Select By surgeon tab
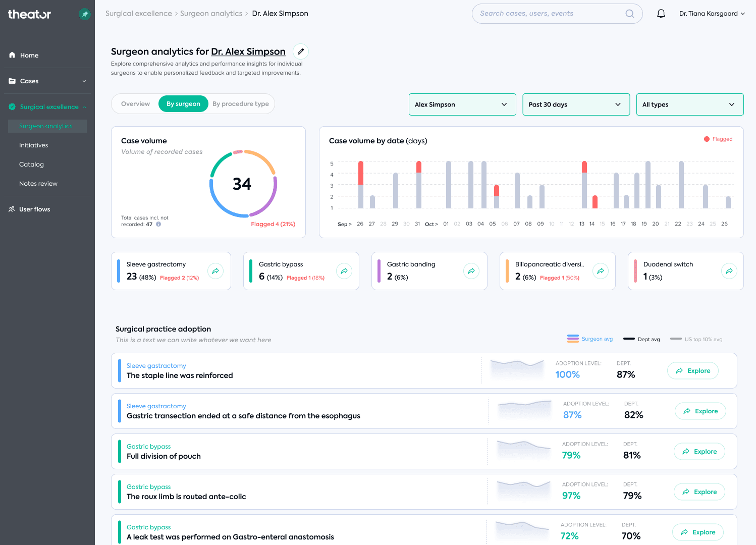This screenshot has width=756, height=545. tap(183, 104)
